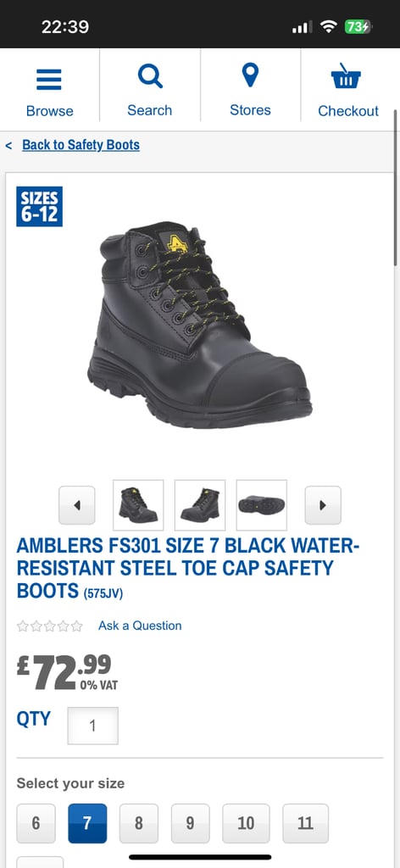Select size 8
This screenshot has width=400, height=868.
click(139, 823)
